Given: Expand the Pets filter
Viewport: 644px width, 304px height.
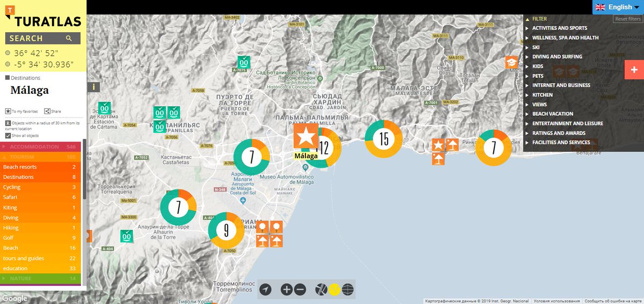Looking at the screenshot, I should click(x=538, y=76).
